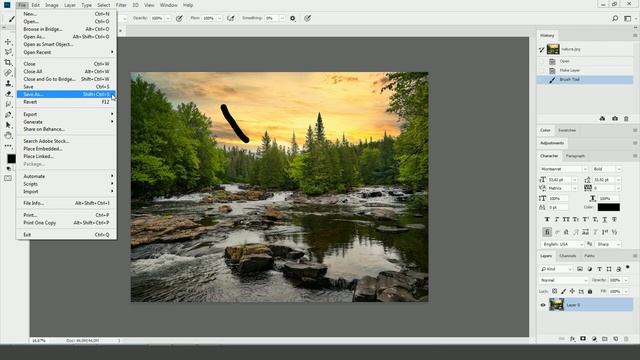Hide Layer 0 using eye icon
Viewport: 640px width, 360px height.
click(x=543, y=305)
